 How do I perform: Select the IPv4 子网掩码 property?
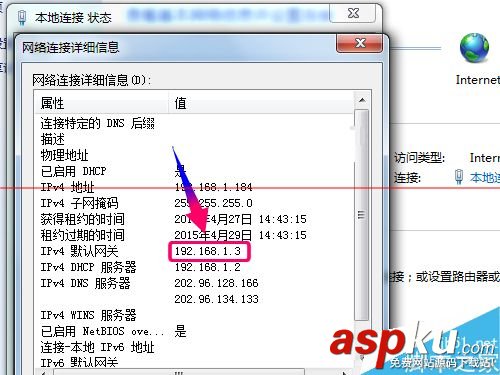[79, 203]
